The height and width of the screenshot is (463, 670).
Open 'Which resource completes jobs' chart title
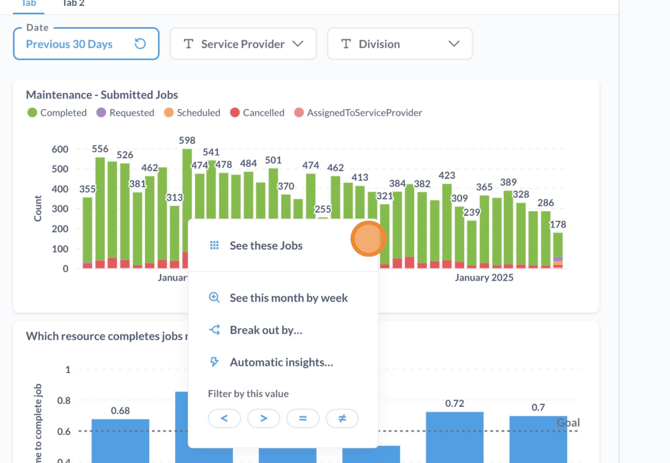pos(107,336)
